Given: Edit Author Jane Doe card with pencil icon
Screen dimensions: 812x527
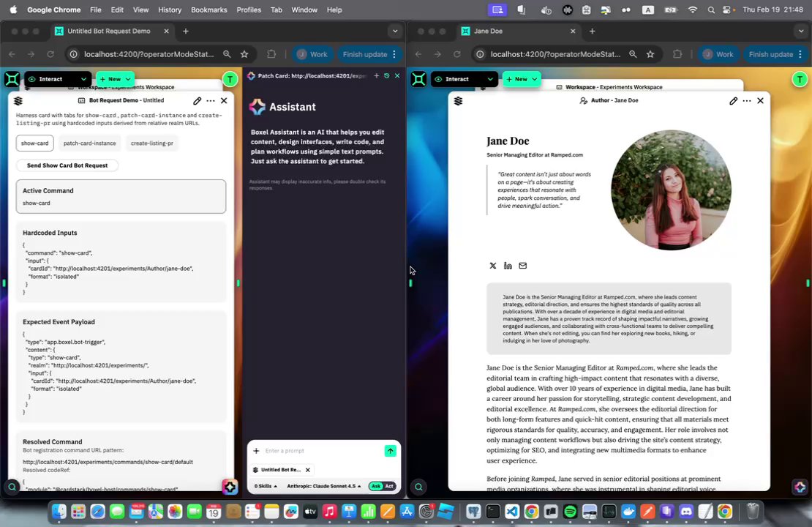Looking at the screenshot, I should click(x=733, y=100).
